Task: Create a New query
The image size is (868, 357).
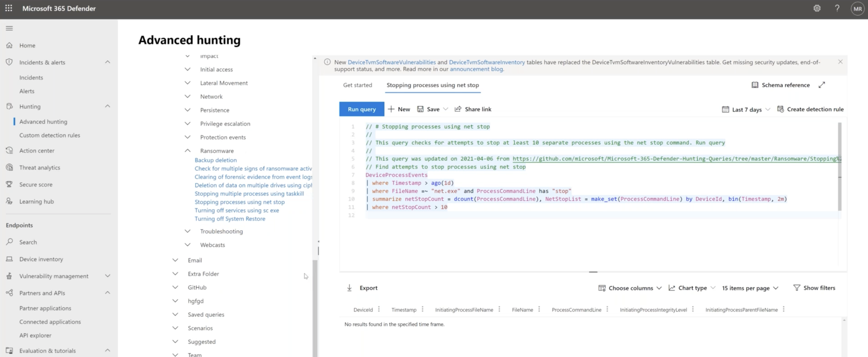Action: (399, 109)
